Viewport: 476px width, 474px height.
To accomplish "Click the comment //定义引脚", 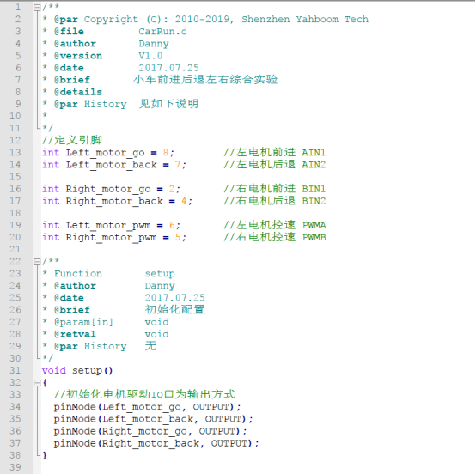I will coord(72,140).
